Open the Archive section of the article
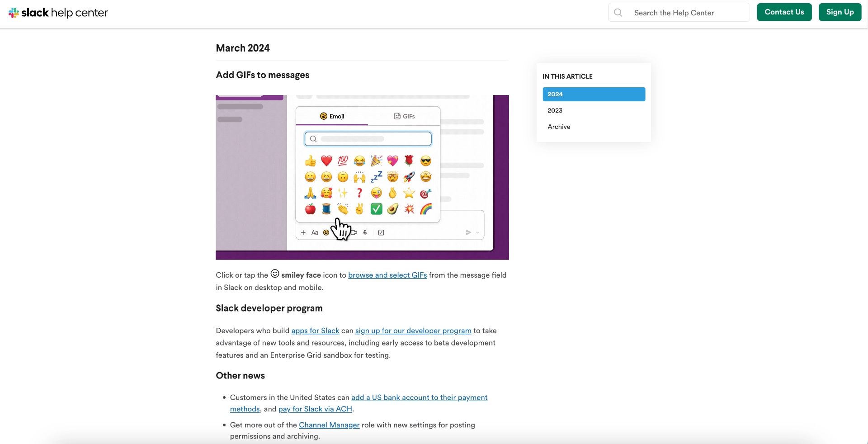This screenshot has height=444, width=868. (559, 127)
